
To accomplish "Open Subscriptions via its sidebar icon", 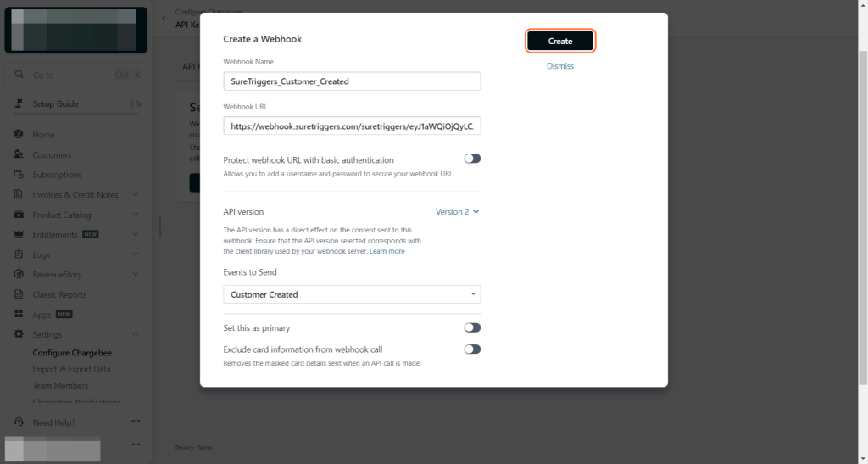I will pos(19,175).
